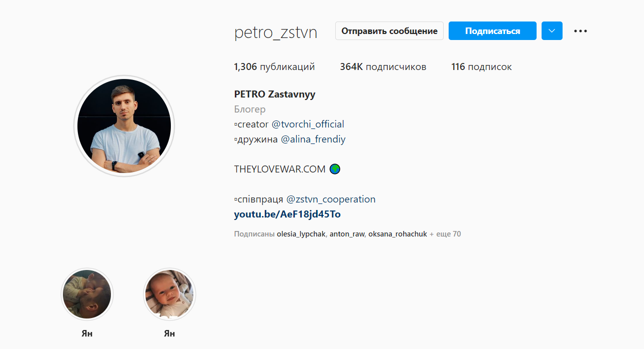The image size is (644, 349).
Task: Open @tvorchi_official mention
Action: pos(308,124)
